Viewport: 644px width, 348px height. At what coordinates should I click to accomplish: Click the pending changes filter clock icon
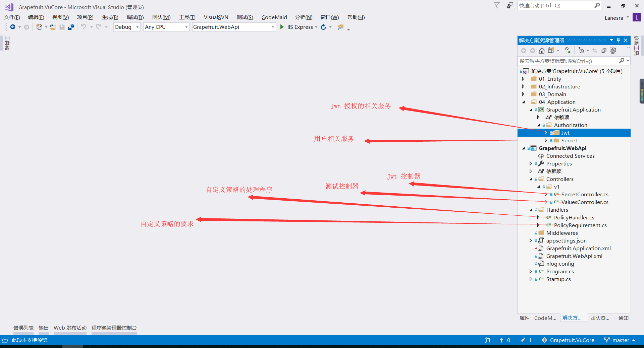(x=582, y=51)
